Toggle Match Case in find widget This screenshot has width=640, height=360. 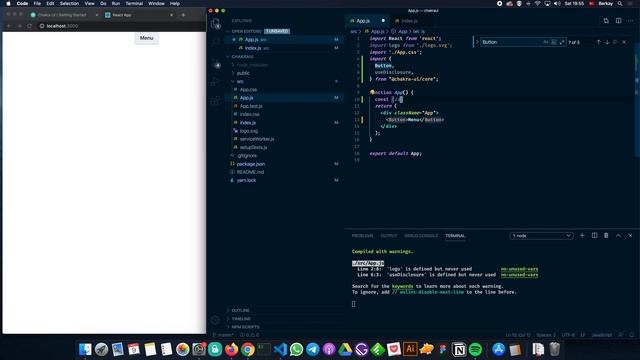point(546,42)
